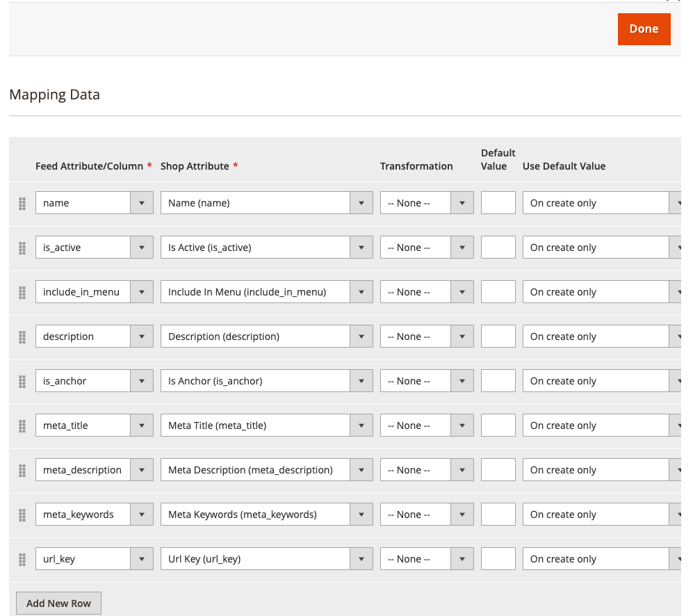Viewport: 693px width, 616px height.
Task: Click the 'Transformation' column header
Action: coord(416,166)
